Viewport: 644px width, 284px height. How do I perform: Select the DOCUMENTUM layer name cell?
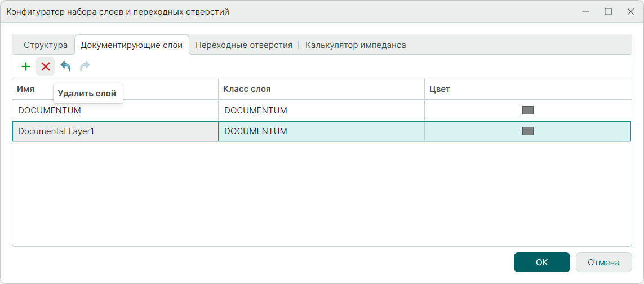click(50, 110)
